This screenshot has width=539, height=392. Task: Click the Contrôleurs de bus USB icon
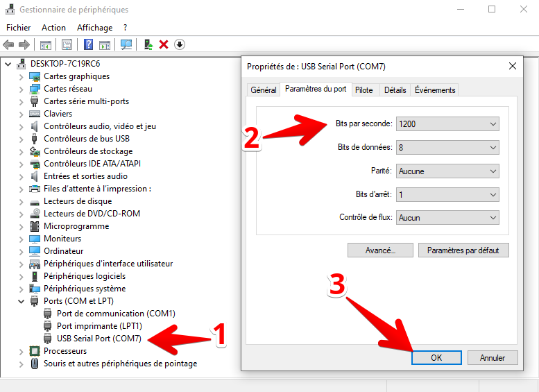pos(34,139)
